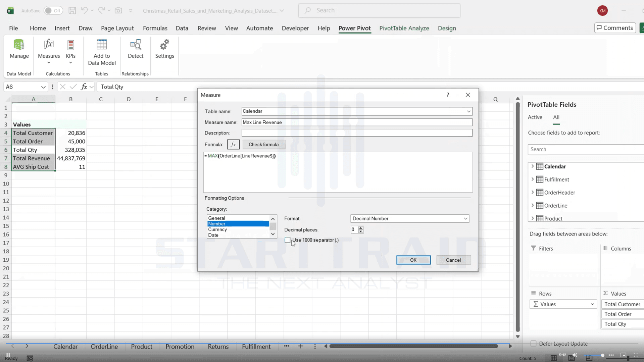Expand the OrderHeader table in the field list
Viewport: 644px width, 362px height.
[533, 192]
